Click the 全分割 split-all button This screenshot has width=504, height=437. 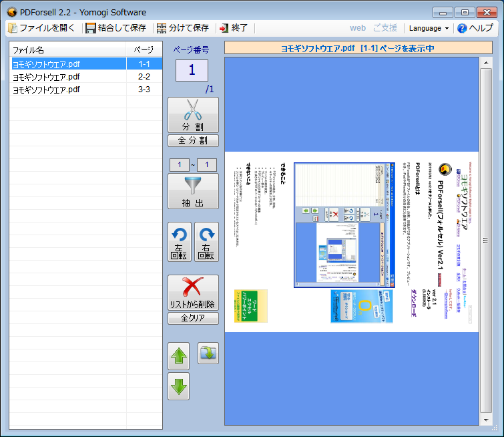pos(193,140)
